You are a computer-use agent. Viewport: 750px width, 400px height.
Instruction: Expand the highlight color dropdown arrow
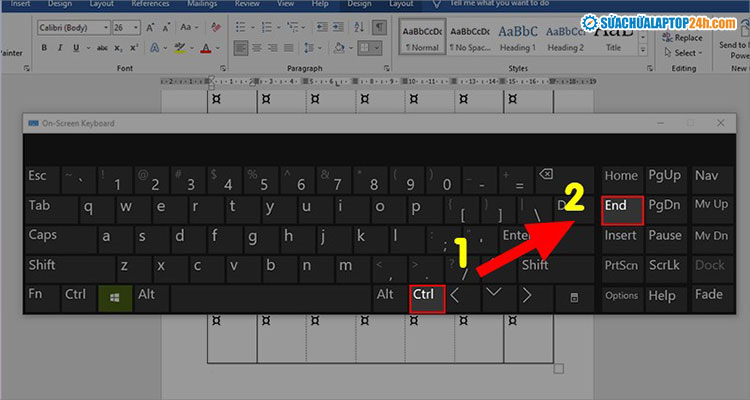[191, 48]
